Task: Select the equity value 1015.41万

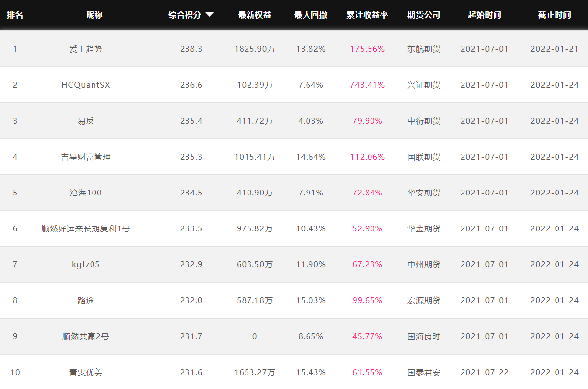Action: coord(254,157)
